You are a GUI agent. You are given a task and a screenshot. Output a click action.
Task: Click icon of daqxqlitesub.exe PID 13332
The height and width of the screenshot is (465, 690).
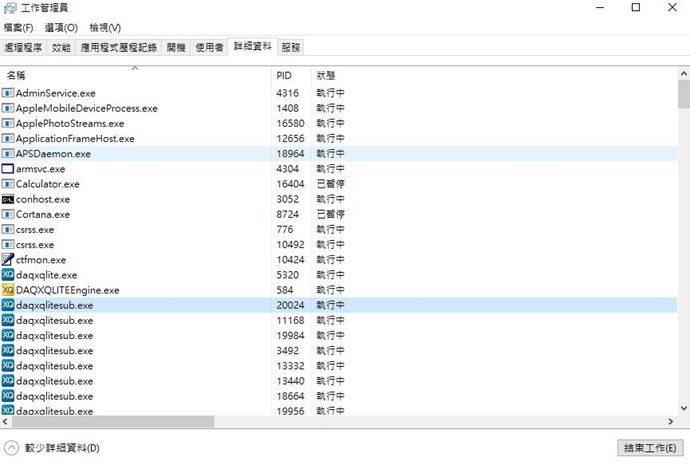8,366
